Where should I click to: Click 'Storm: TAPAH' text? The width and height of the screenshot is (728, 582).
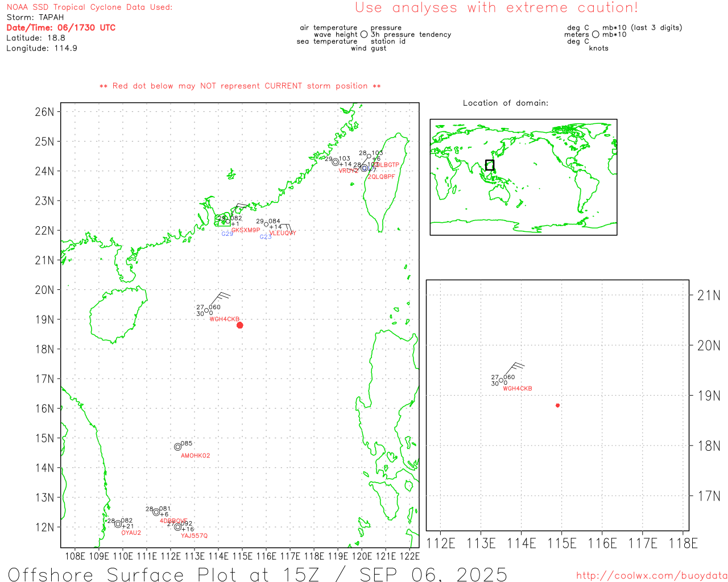click(x=35, y=18)
